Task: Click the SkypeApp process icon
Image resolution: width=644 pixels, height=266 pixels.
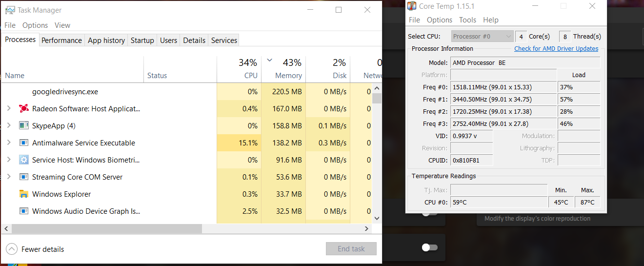Action: pyautogui.click(x=23, y=125)
